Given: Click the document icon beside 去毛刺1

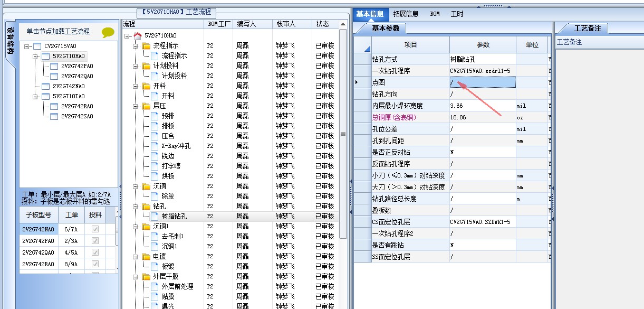Looking at the screenshot, I should 155,236.
